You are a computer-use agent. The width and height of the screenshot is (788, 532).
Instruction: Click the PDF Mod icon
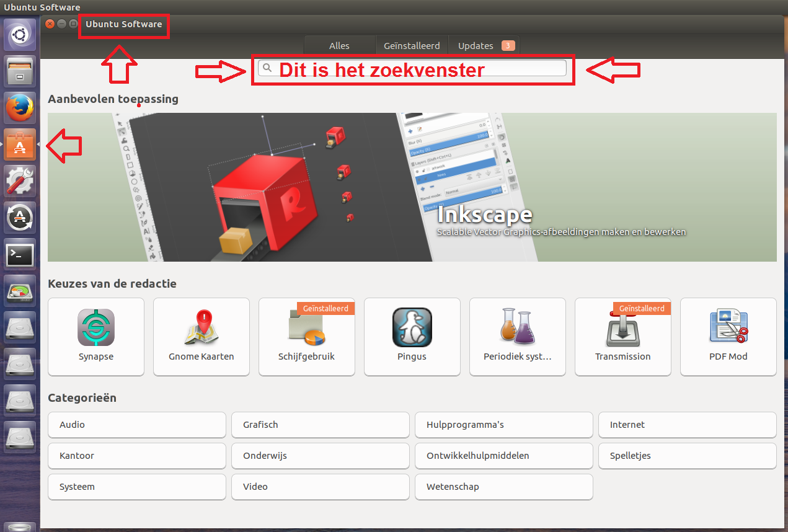coord(728,327)
